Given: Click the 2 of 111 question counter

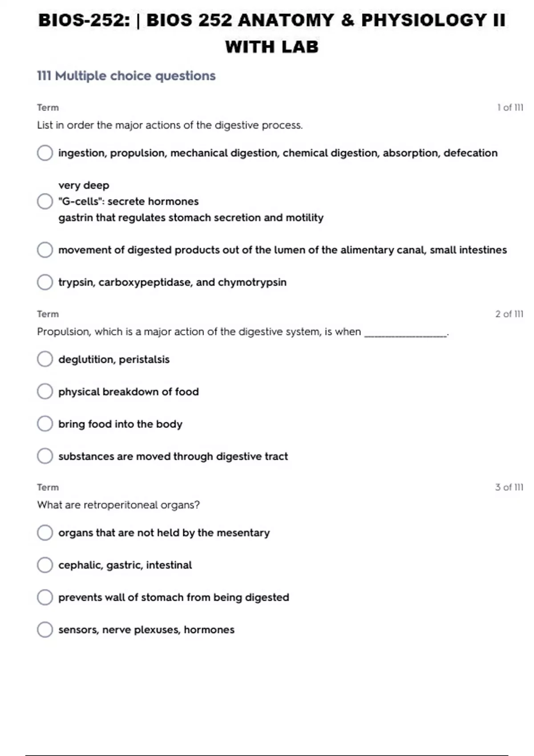Looking at the screenshot, I should click(x=509, y=314).
